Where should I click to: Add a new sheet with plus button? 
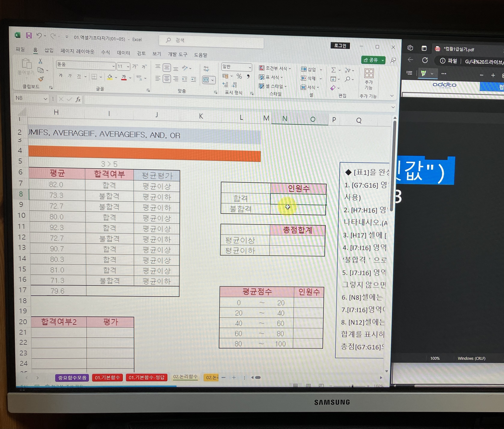click(234, 377)
